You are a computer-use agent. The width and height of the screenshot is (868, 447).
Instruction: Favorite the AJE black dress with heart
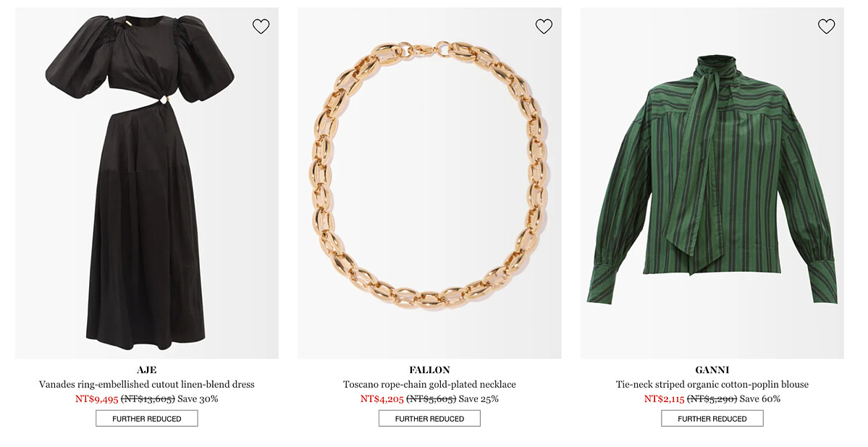pos(261,27)
